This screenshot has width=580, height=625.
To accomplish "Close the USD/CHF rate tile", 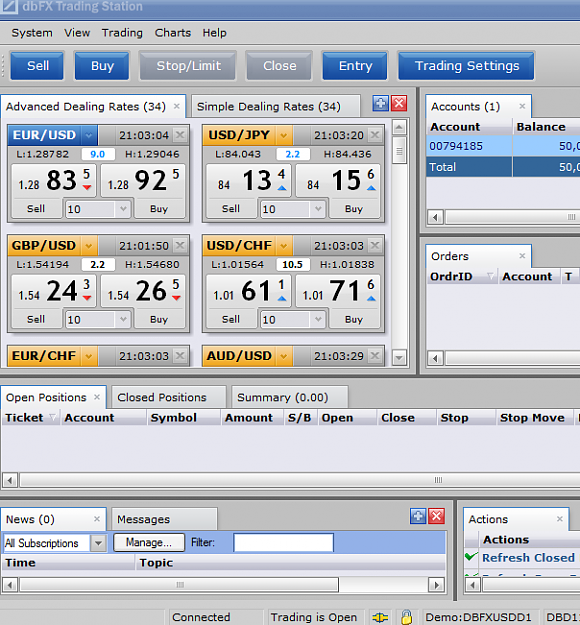I will (375, 246).
